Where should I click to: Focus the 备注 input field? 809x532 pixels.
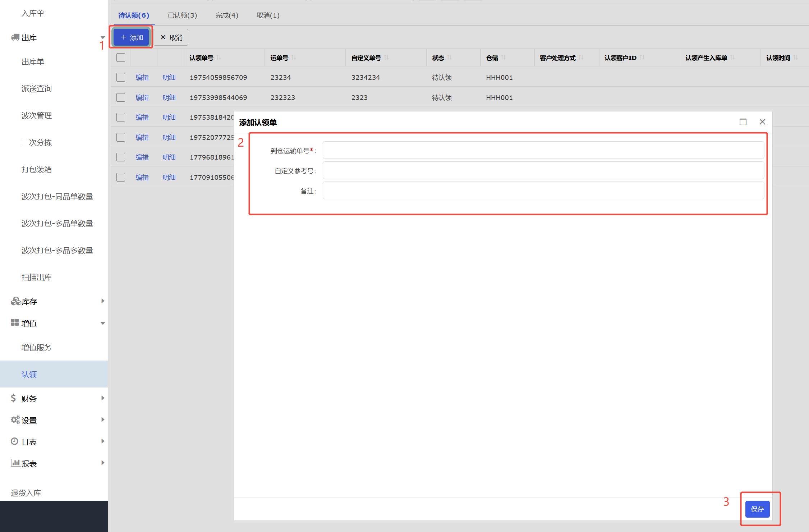point(543,191)
